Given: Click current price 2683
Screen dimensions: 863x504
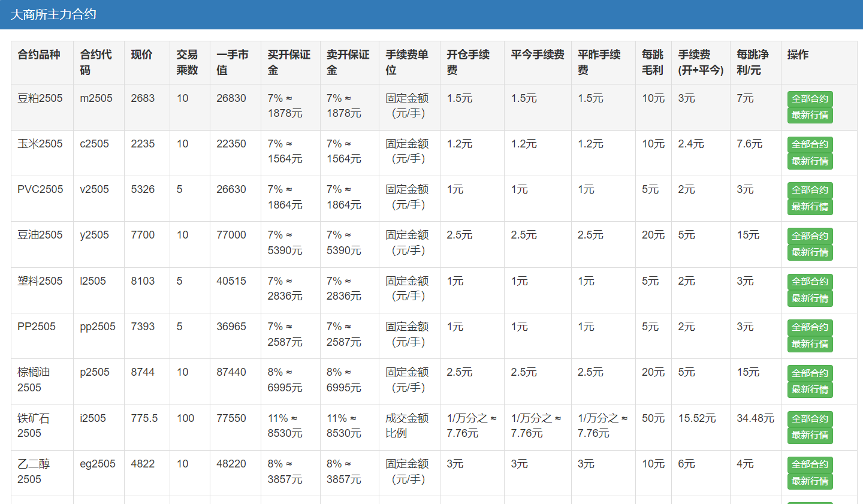Looking at the screenshot, I should pos(143,98).
